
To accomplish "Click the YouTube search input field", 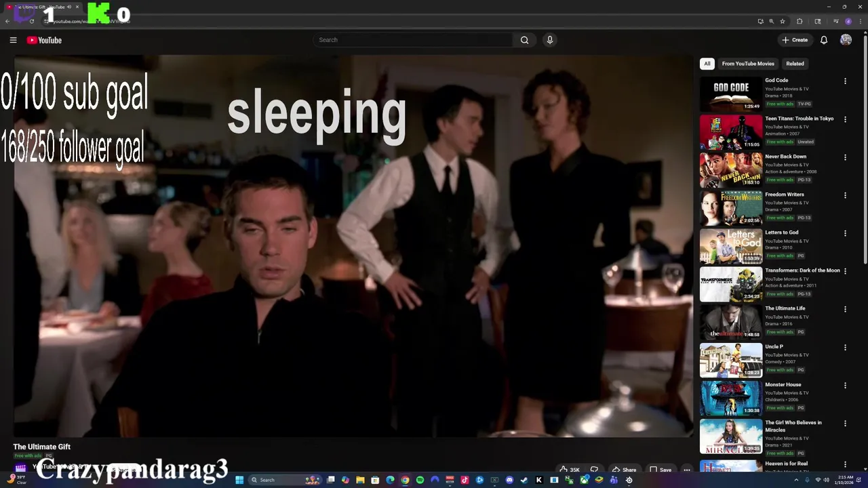I will tap(412, 40).
